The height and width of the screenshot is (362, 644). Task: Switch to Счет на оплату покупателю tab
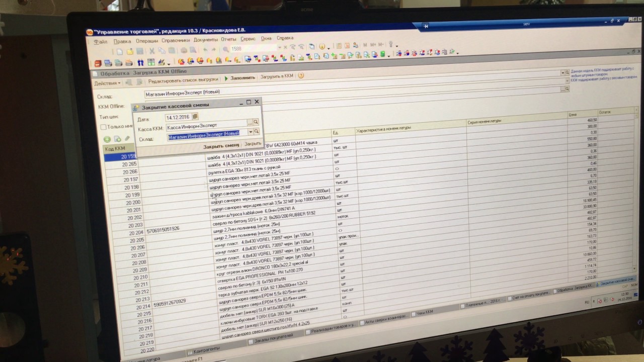(530, 297)
